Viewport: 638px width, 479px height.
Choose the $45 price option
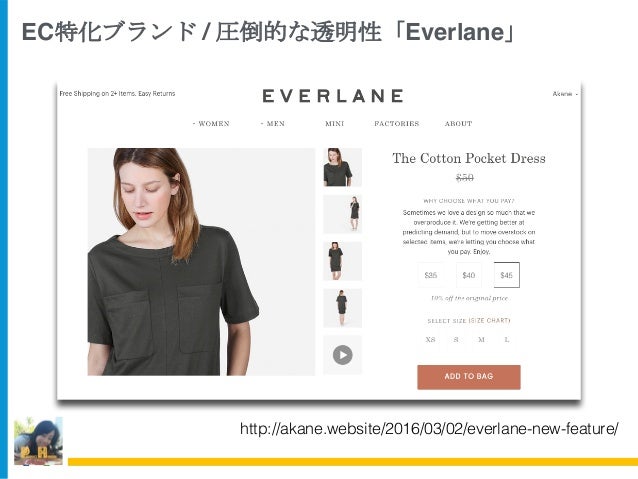507,275
